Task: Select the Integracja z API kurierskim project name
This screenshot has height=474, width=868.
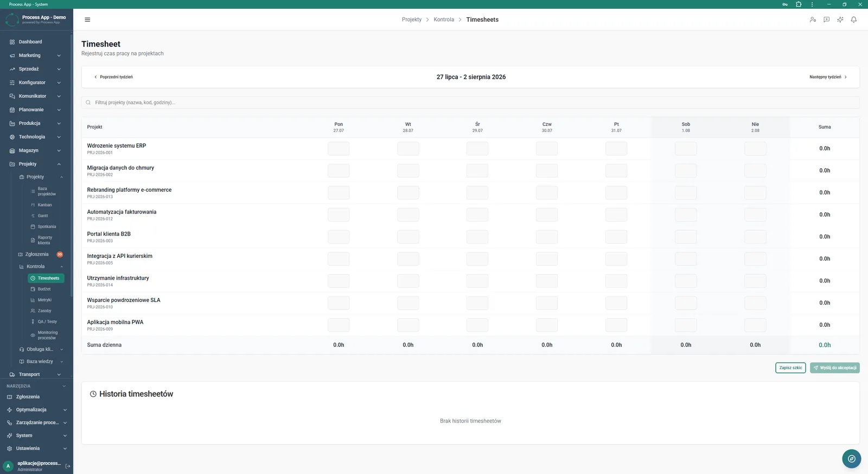Action: coord(120,256)
